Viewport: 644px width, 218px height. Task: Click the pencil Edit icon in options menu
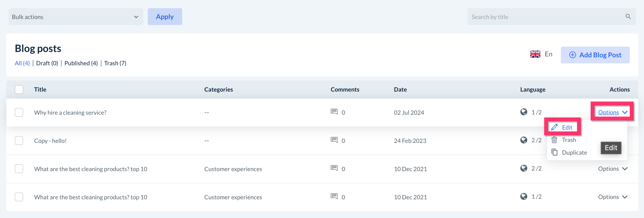click(x=554, y=127)
